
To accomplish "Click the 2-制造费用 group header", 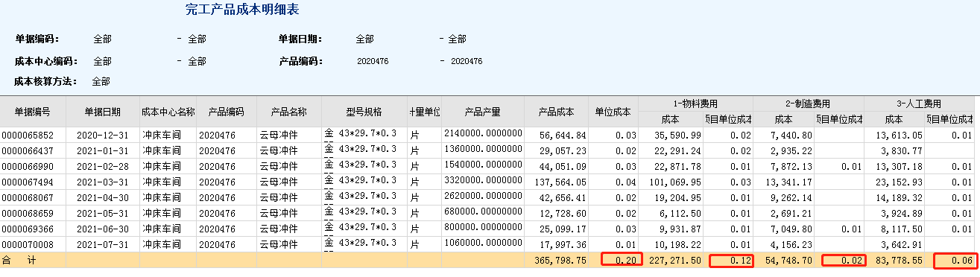I will coord(808,104).
